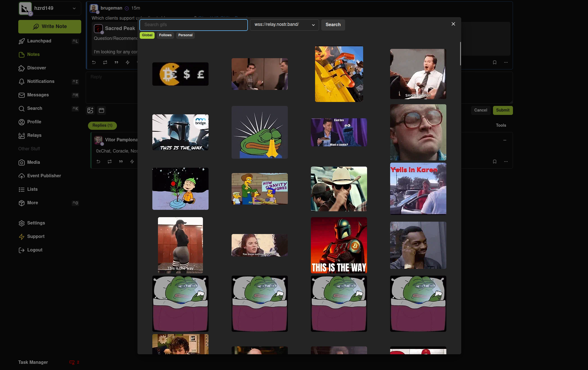
Task: Open Discover page
Action: point(49,68)
